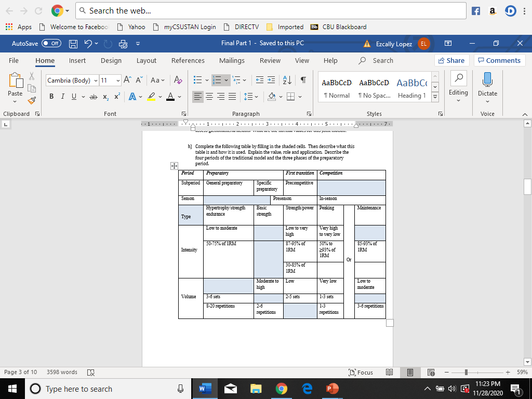Click the Paste clipboard icon
The image size is (532, 399).
click(16, 81)
